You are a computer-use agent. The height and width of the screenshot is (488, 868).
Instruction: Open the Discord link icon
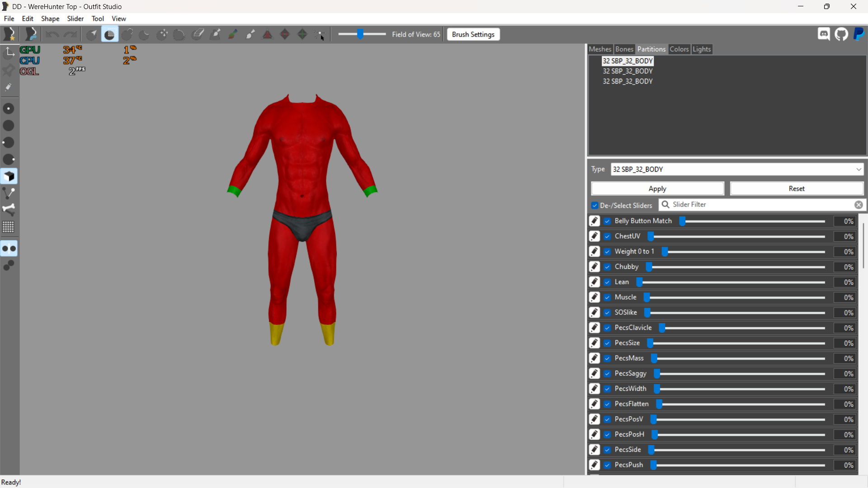pos(824,34)
